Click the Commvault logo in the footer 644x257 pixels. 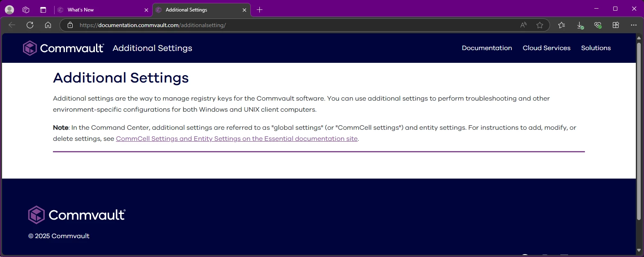pos(77,215)
